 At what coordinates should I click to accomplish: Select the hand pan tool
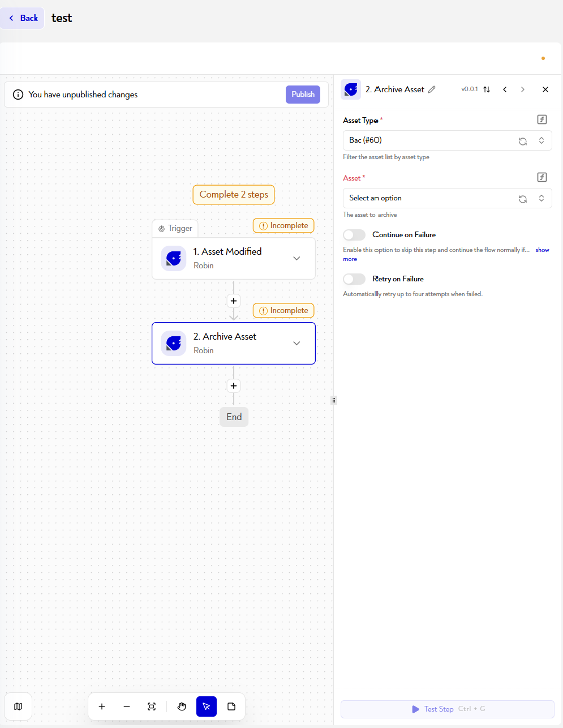(182, 706)
